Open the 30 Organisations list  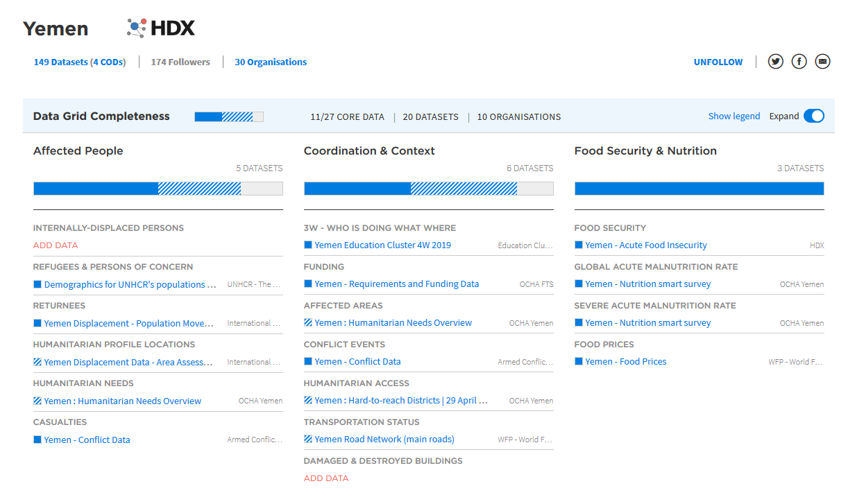[271, 62]
